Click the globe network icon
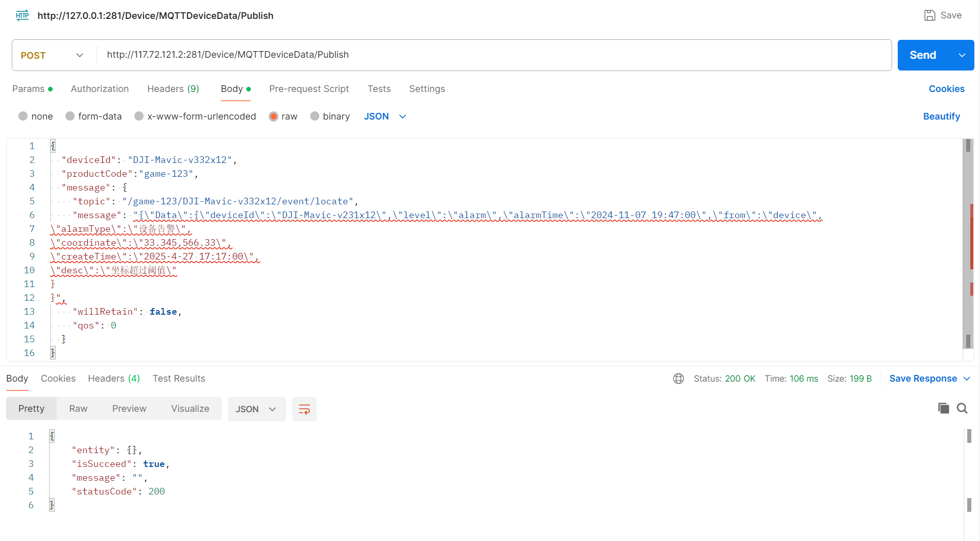980x541 pixels. [678, 379]
